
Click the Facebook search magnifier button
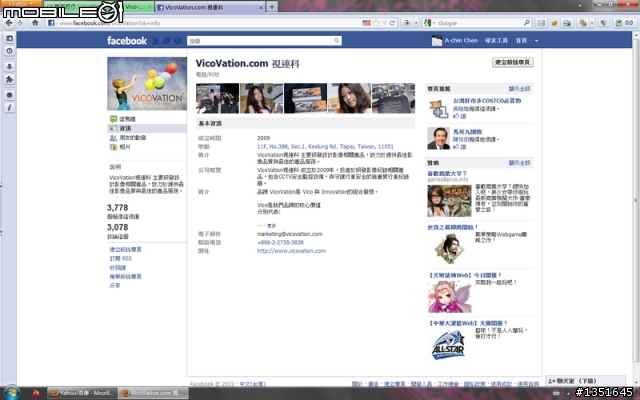coord(337,41)
